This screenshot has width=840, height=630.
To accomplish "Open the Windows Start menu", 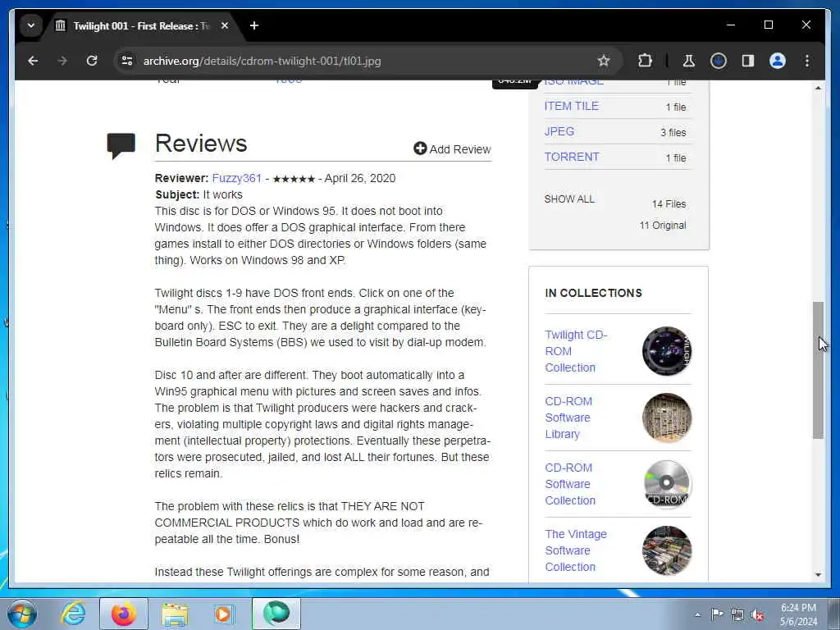I will (x=22, y=614).
